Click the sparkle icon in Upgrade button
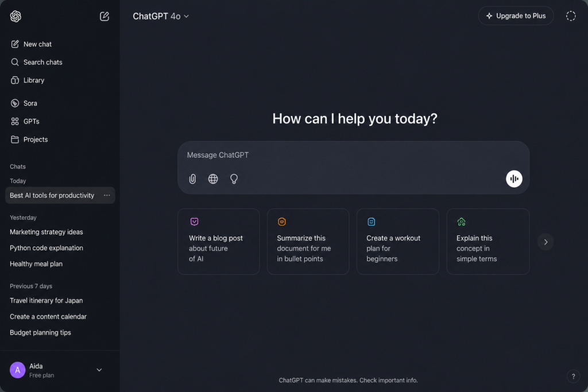This screenshot has width=588, height=392. click(489, 15)
